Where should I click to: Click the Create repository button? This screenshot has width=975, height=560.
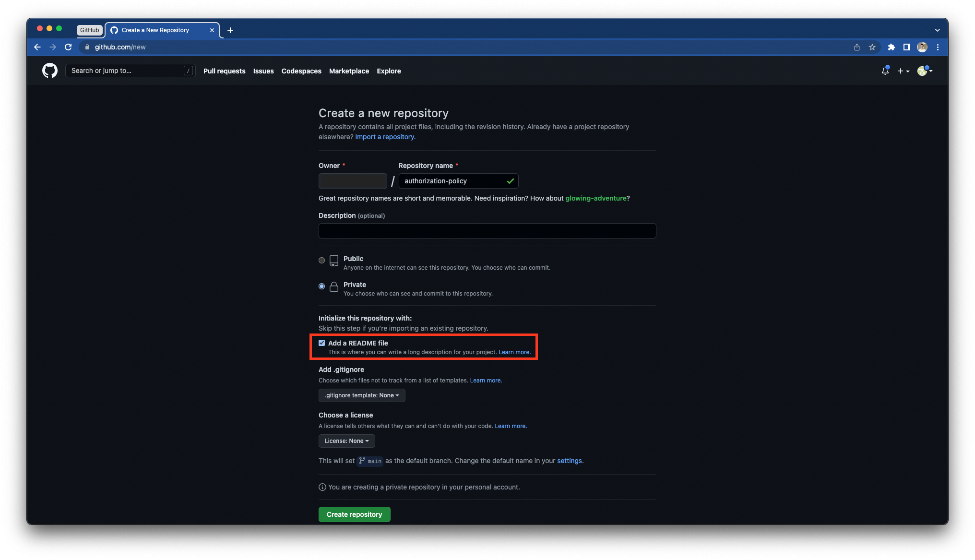(354, 514)
